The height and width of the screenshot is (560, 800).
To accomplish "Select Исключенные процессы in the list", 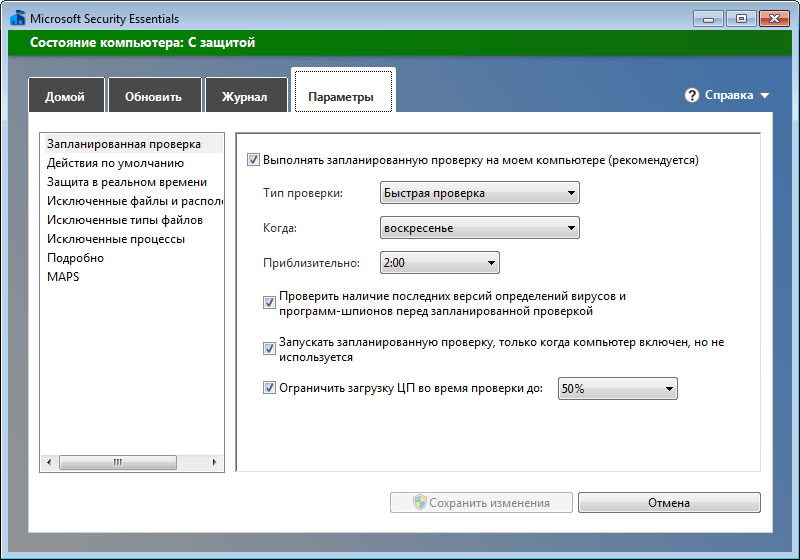I will coord(116,239).
